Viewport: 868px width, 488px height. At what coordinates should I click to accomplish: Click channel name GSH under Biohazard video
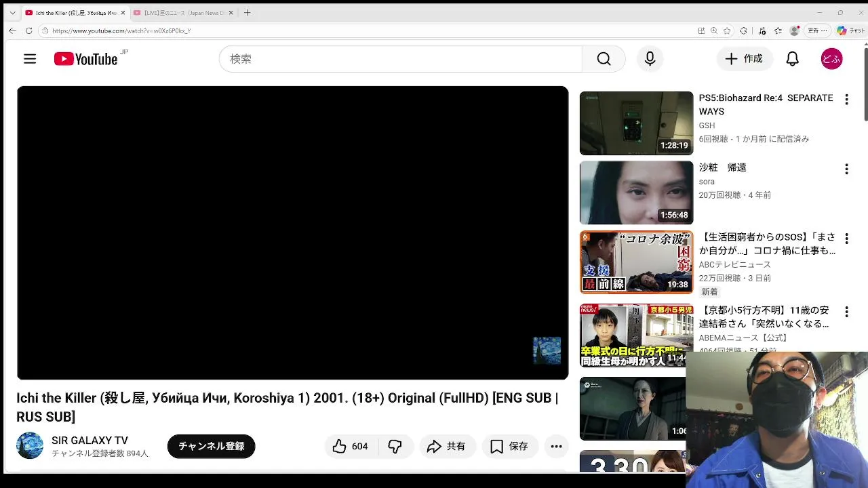pyautogui.click(x=707, y=125)
